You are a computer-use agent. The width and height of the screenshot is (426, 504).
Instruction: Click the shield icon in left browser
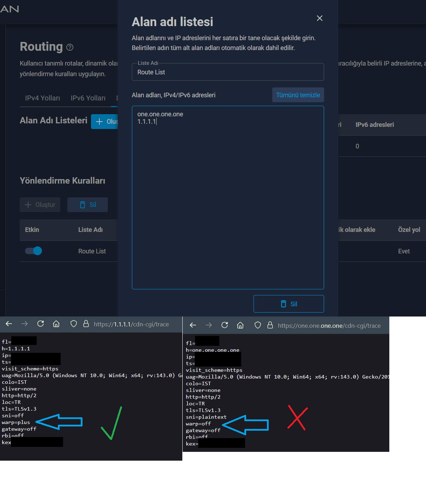tap(74, 324)
